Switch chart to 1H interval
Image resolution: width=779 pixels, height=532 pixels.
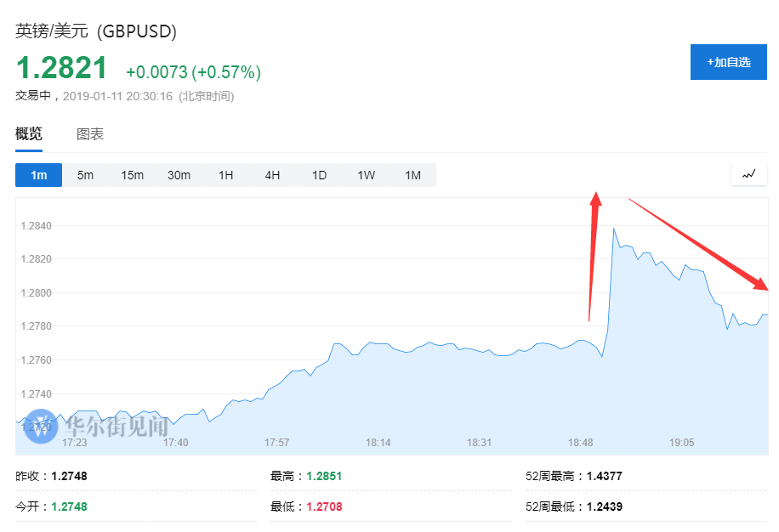coord(225,175)
